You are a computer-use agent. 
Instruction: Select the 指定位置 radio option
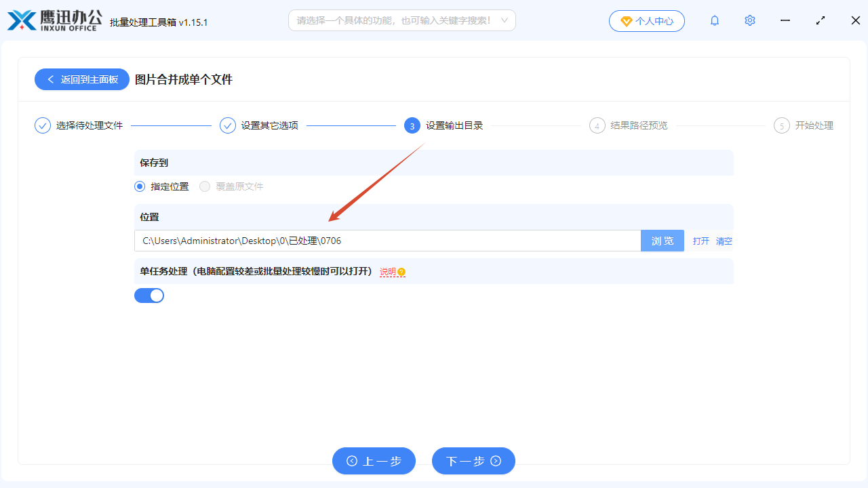click(x=140, y=186)
